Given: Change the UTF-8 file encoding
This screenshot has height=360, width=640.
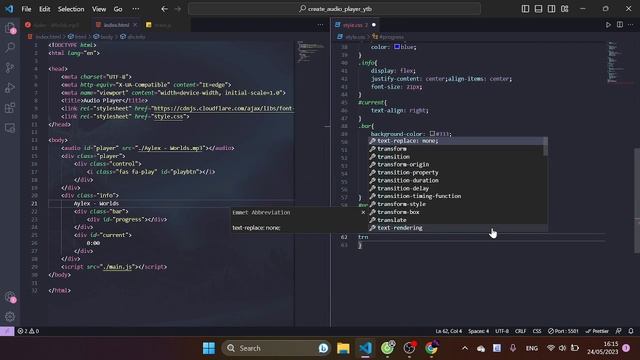Looking at the screenshot, I should pyautogui.click(x=502, y=331).
